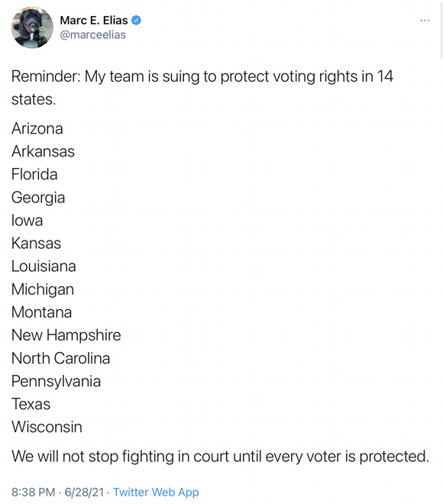Click the word Arizona in the list

pos(37,128)
